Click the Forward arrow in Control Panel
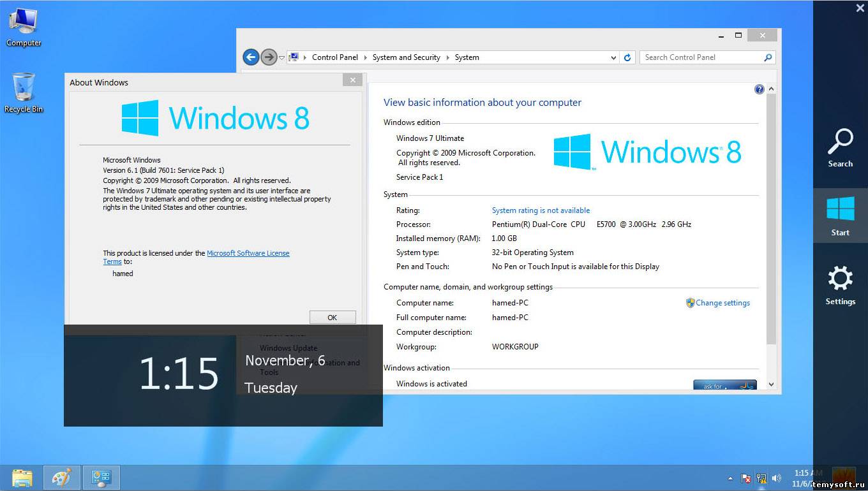 (x=269, y=57)
